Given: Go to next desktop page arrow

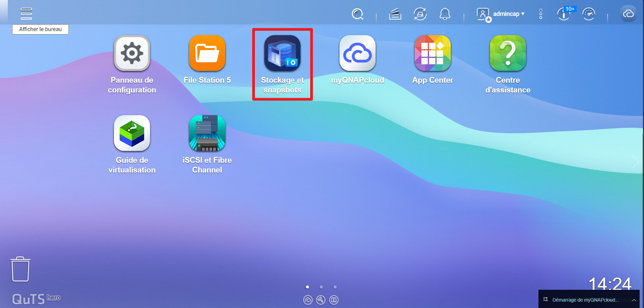Looking at the screenshot, I should click(635, 162).
